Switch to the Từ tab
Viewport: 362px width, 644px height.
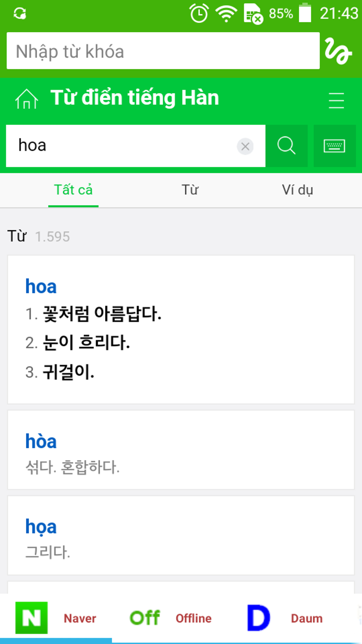pyautogui.click(x=190, y=190)
